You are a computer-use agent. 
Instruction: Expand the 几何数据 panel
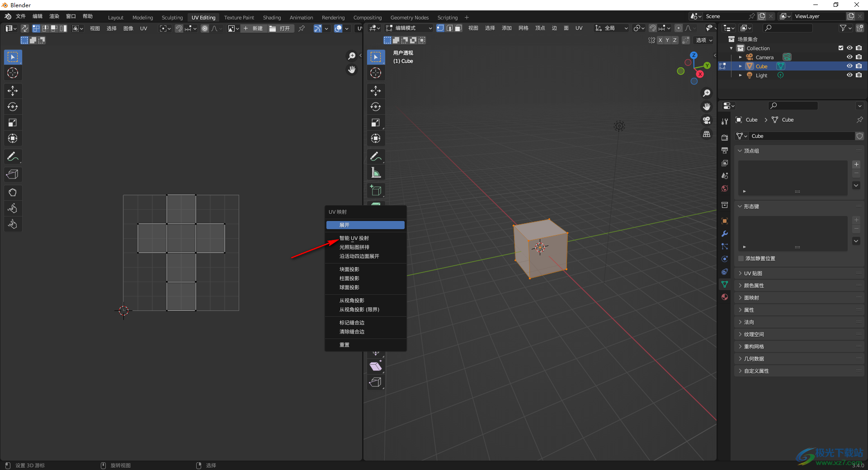[x=754, y=359]
